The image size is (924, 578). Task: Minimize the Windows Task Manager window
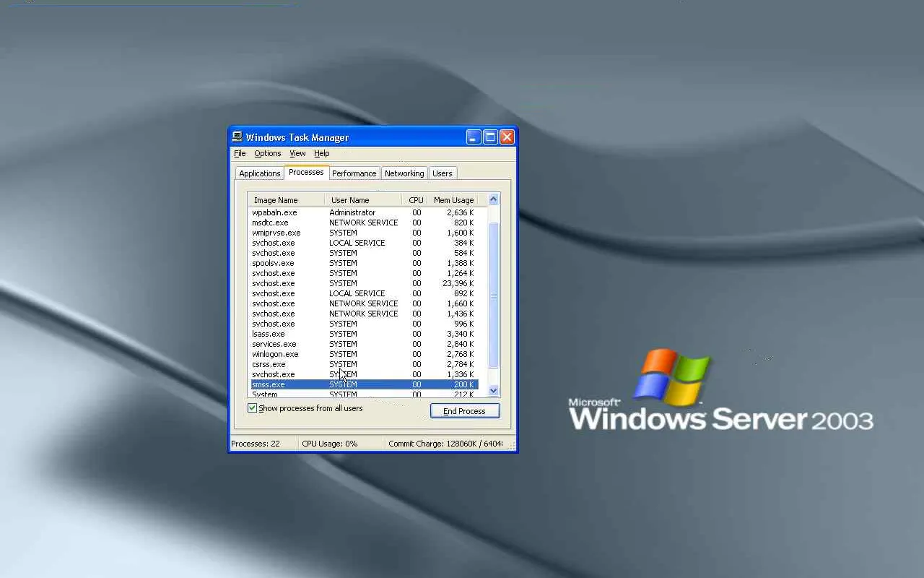[x=474, y=137]
